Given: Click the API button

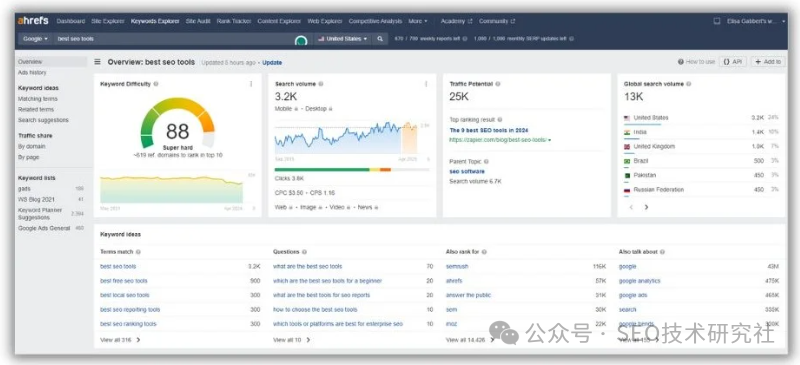Looking at the screenshot, I should [x=733, y=62].
